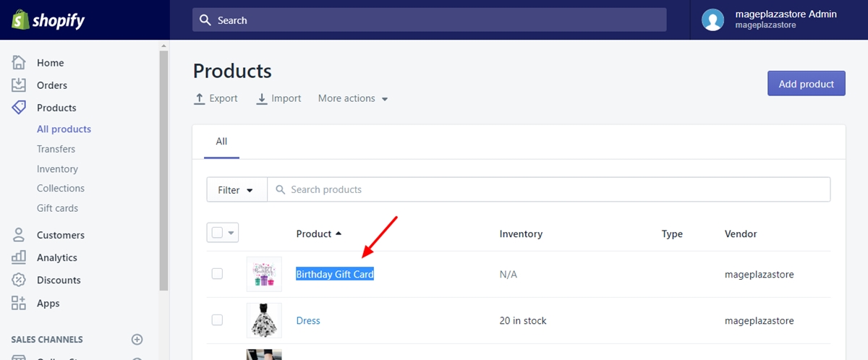Toggle the select-all products checkbox

pos(217,233)
